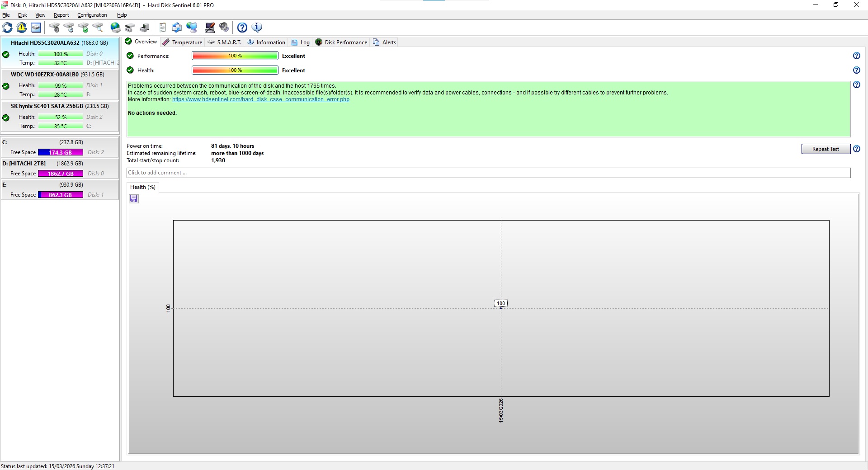This screenshot has width=868, height=470.
Task: Click the green check icon of the Hitachi disk
Action: pos(6,54)
